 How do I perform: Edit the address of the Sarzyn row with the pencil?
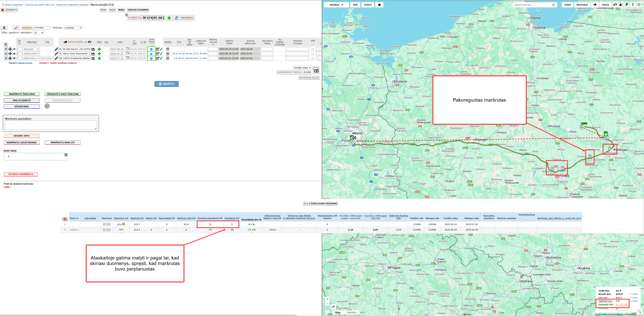click(x=56, y=49)
